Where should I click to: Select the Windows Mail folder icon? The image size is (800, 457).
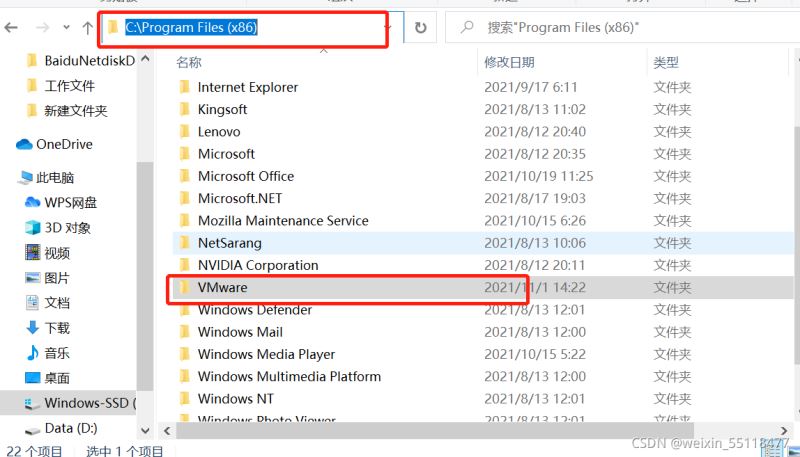click(x=185, y=332)
